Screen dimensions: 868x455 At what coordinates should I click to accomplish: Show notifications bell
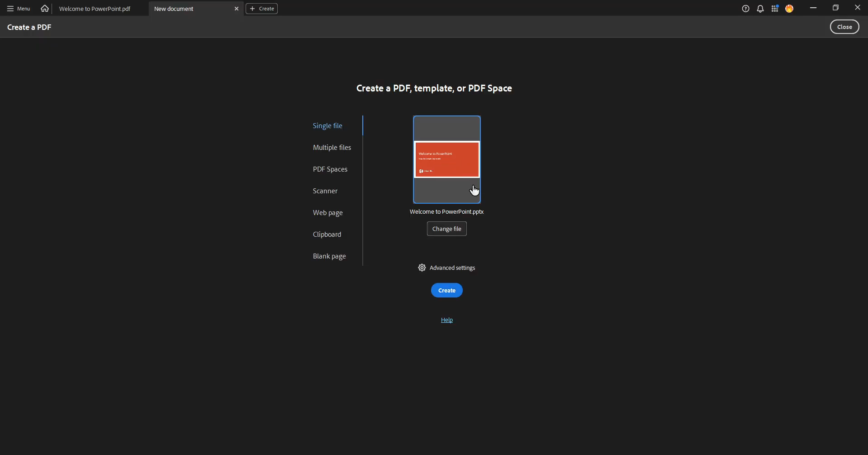pos(760,9)
